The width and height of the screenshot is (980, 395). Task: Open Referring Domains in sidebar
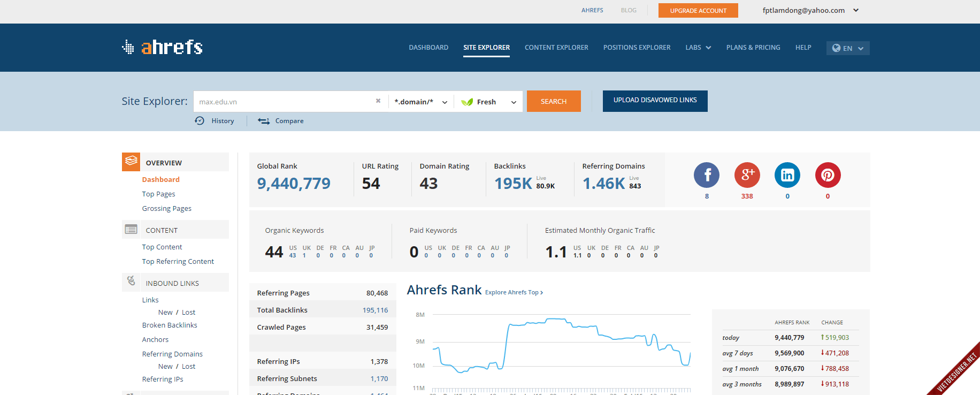tap(172, 354)
